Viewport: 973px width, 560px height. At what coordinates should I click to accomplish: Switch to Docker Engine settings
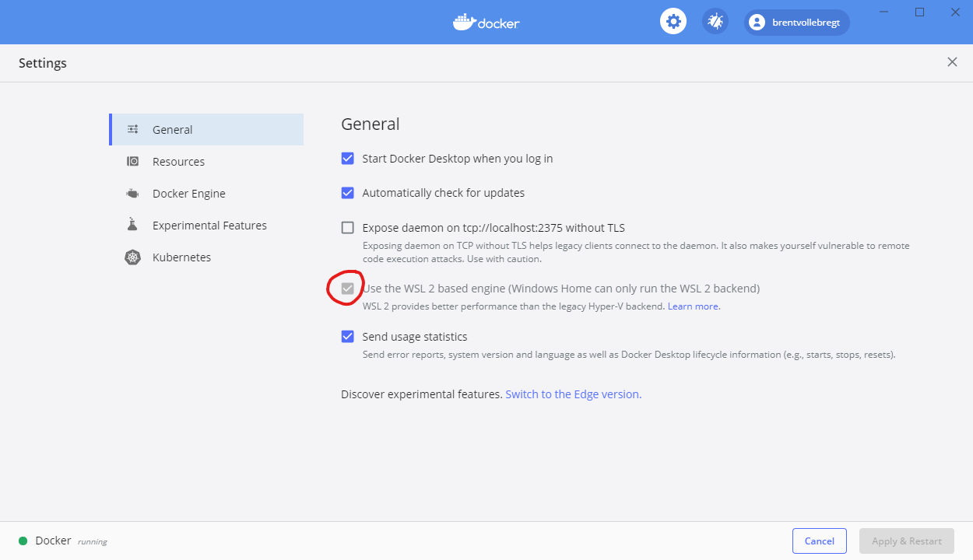pos(206,193)
